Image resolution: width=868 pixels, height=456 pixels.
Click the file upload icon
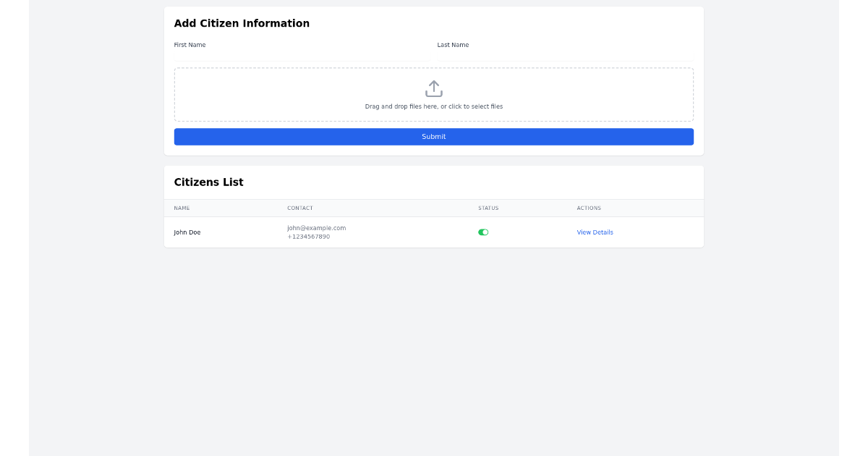coord(433,88)
